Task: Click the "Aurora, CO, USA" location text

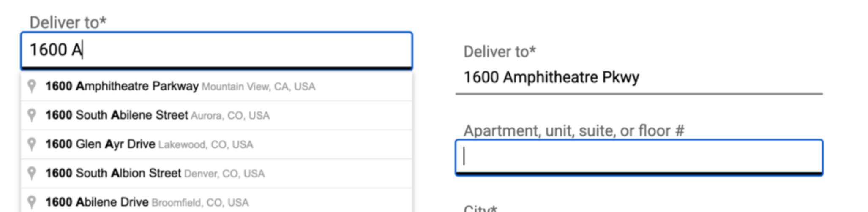Action: (230, 116)
